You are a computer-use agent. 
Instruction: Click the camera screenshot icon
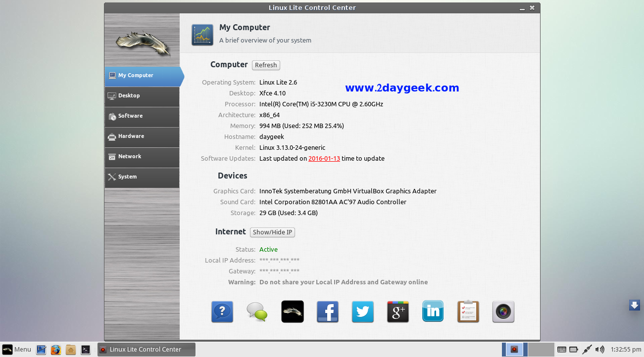pos(503,312)
